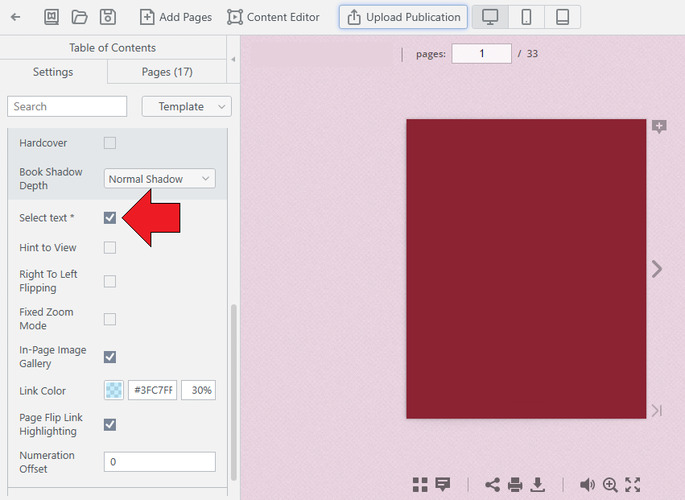The image size is (685, 500).
Task: Enable the Hardcover checkbox
Action: (110, 143)
